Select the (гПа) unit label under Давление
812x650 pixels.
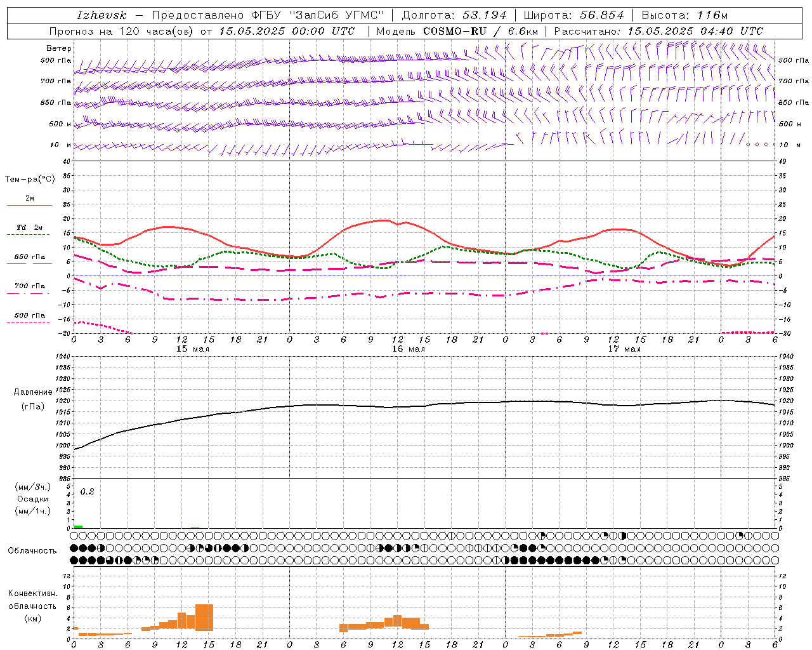coord(33,406)
